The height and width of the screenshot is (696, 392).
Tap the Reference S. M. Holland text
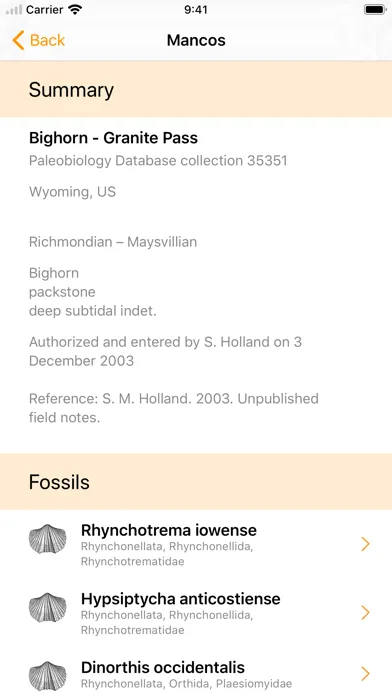(x=174, y=408)
